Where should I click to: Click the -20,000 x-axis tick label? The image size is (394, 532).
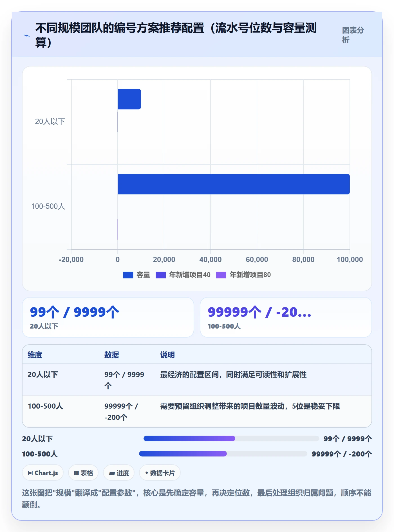[x=71, y=260]
